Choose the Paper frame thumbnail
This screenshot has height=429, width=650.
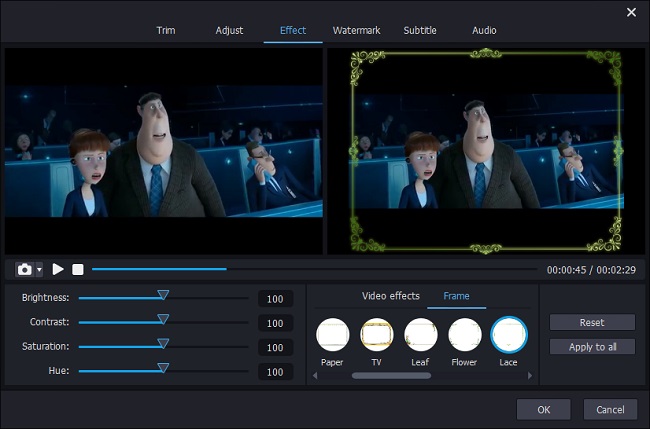click(332, 335)
